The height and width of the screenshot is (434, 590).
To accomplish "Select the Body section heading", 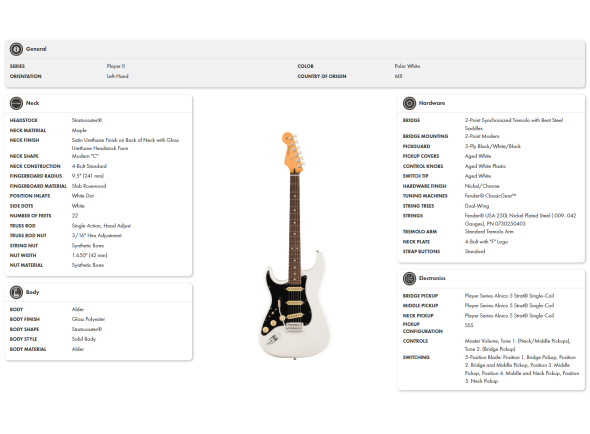I will pyautogui.click(x=32, y=292).
